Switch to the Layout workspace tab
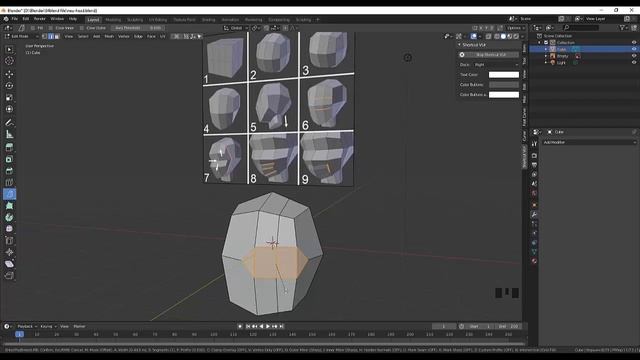The image size is (640, 360). 93,20
